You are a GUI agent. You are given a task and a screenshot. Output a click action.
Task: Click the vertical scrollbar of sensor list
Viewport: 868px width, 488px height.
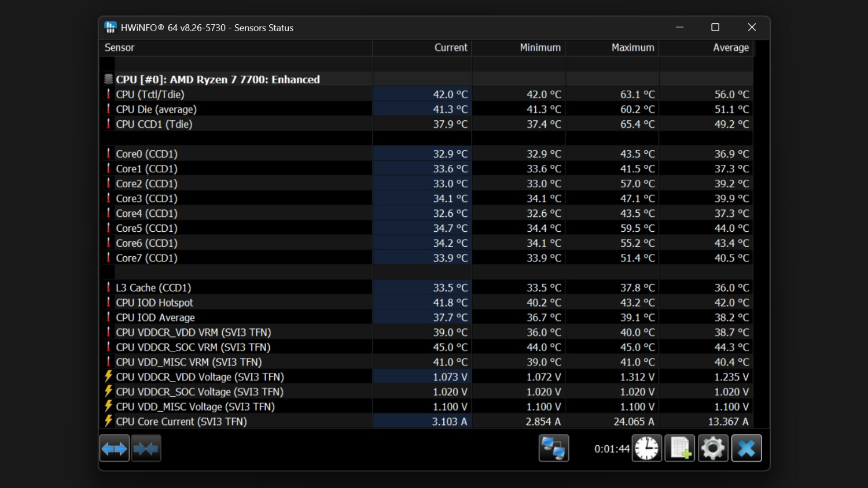pos(761,234)
